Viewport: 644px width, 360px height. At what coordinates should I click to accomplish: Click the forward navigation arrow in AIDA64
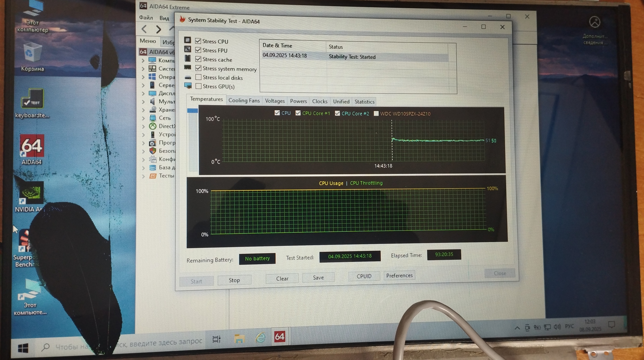click(x=158, y=30)
